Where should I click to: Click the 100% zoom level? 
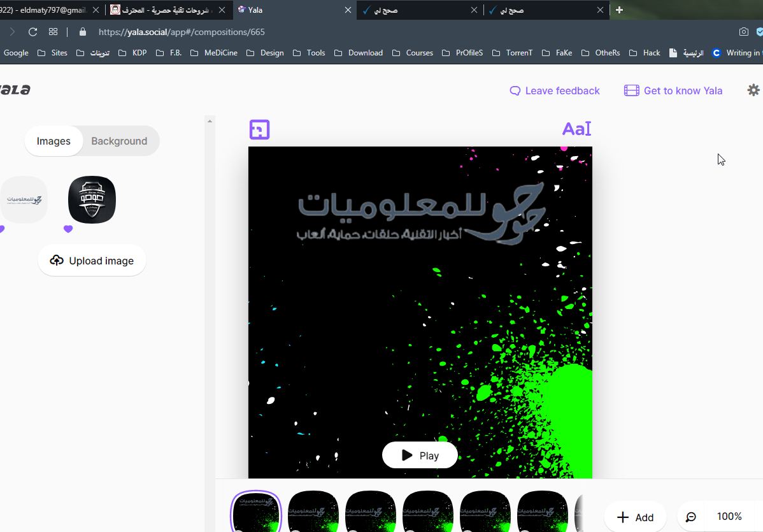(729, 517)
